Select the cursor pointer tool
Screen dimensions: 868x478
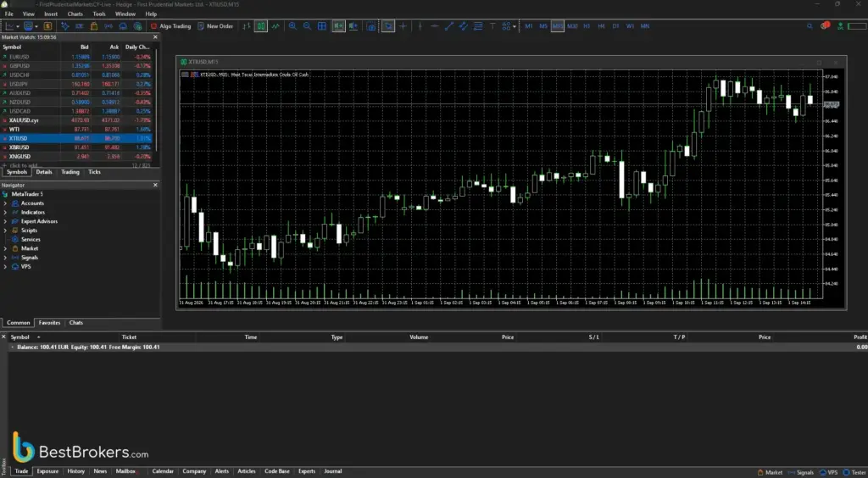point(388,26)
